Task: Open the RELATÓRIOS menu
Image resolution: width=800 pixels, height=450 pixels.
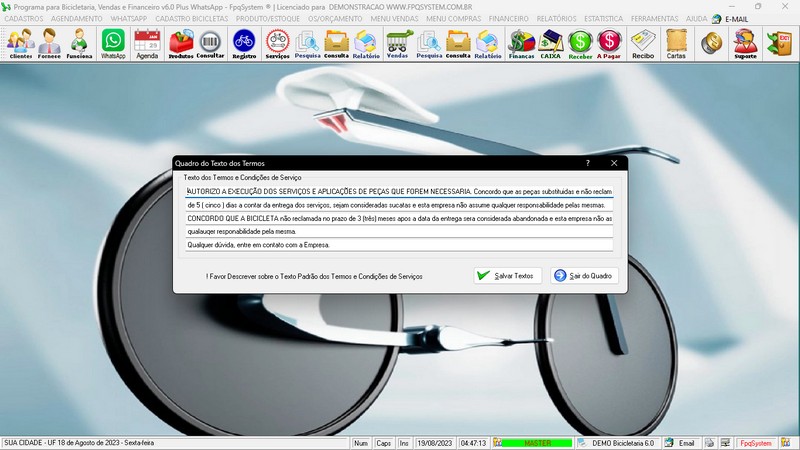Action: coord(556,19)
